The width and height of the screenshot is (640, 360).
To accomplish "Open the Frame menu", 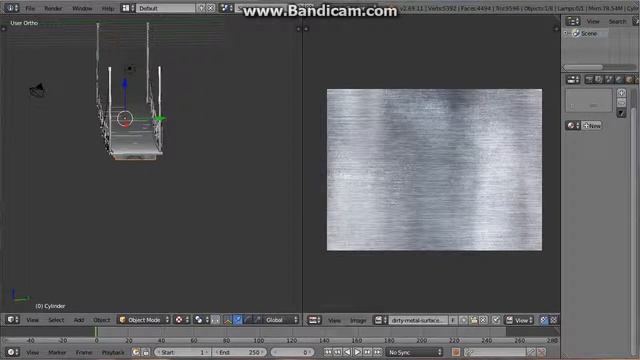I will coord(84,352).
